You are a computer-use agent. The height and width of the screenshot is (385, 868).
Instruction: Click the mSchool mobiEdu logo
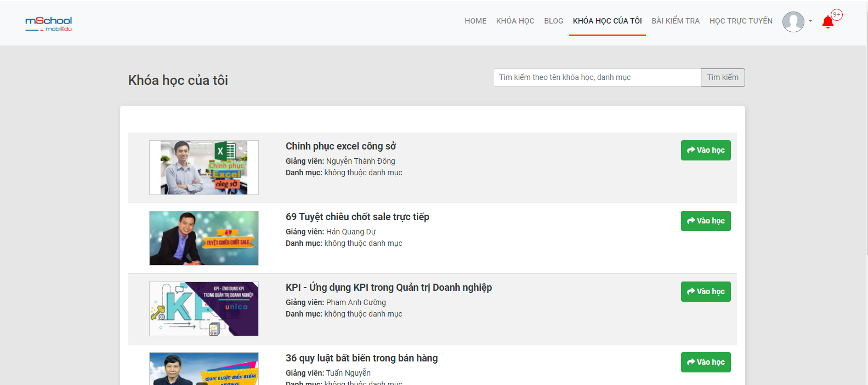[48, 24]
